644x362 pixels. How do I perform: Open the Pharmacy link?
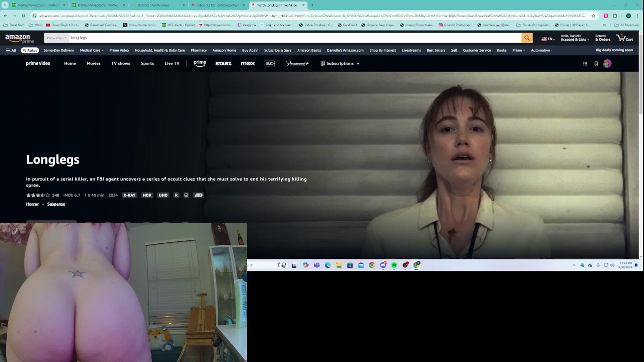[x=199, y=50]
